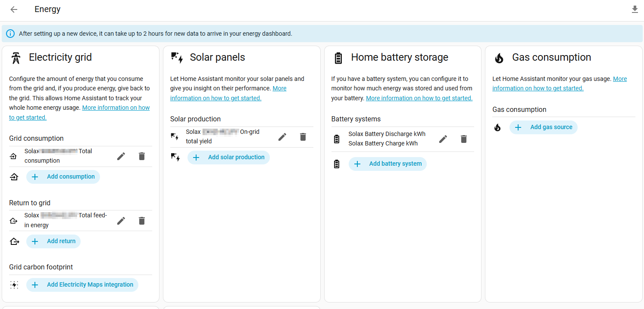The width and height of the screenshot is (644, 309).
Task: Click Add battery system
Action: pos(388,164)
